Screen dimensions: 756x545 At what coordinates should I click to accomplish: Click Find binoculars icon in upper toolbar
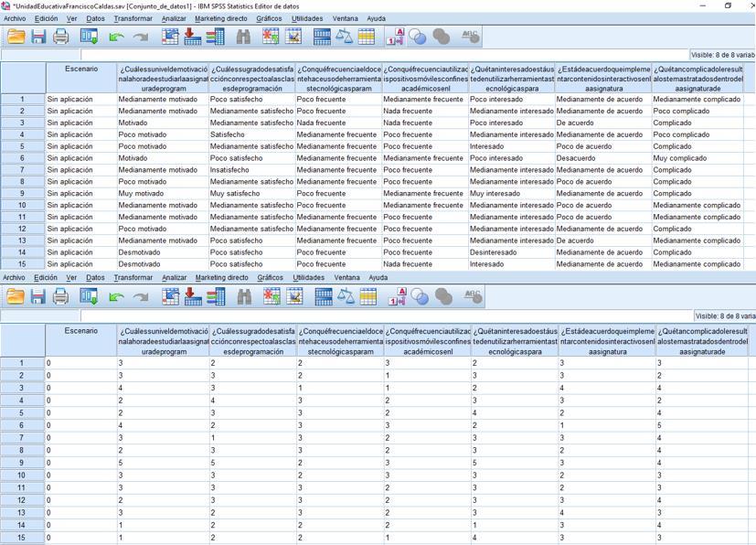(x=243, y=37)
